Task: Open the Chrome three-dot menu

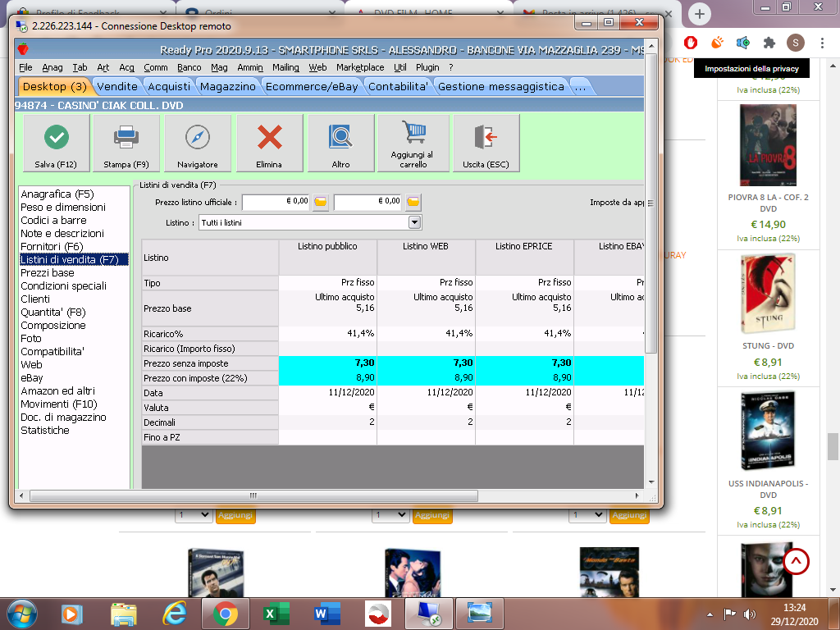Action: 822,43
